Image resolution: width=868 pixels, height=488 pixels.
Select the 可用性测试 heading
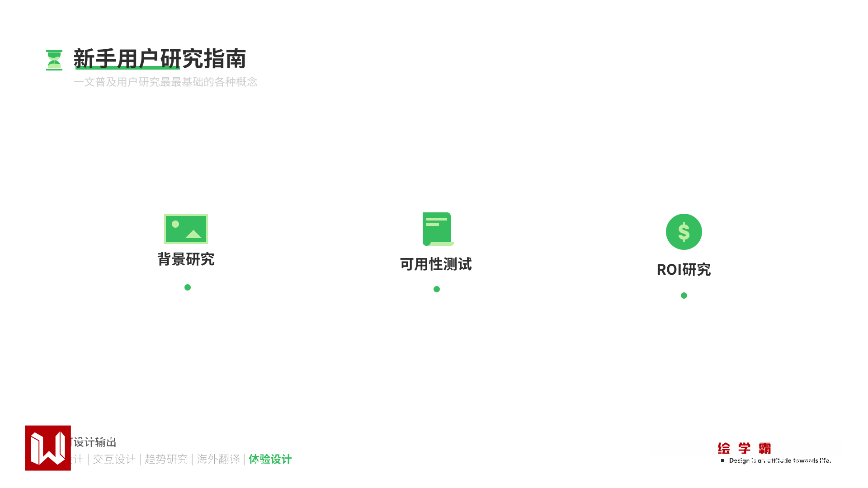tap(436, 264)
